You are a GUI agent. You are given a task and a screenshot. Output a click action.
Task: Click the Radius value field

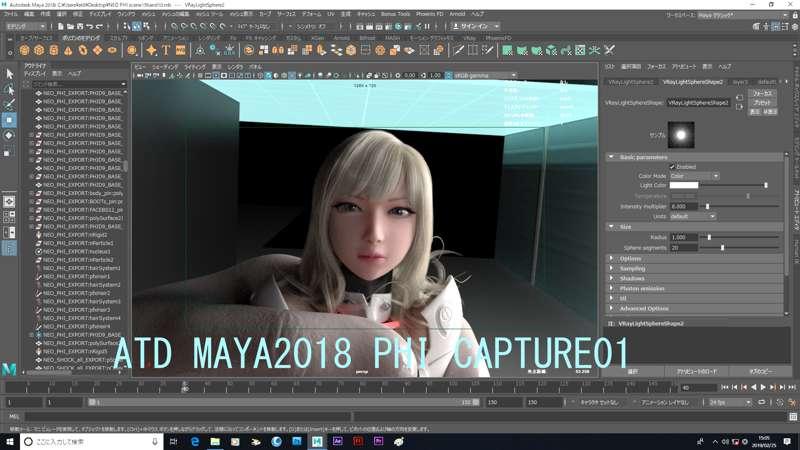tap(684, 237)
